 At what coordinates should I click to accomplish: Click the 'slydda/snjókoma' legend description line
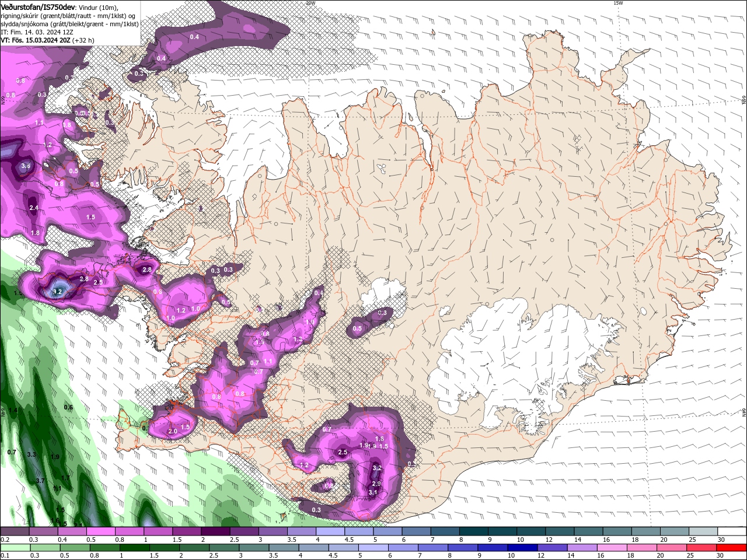click(x=69, y=23)
